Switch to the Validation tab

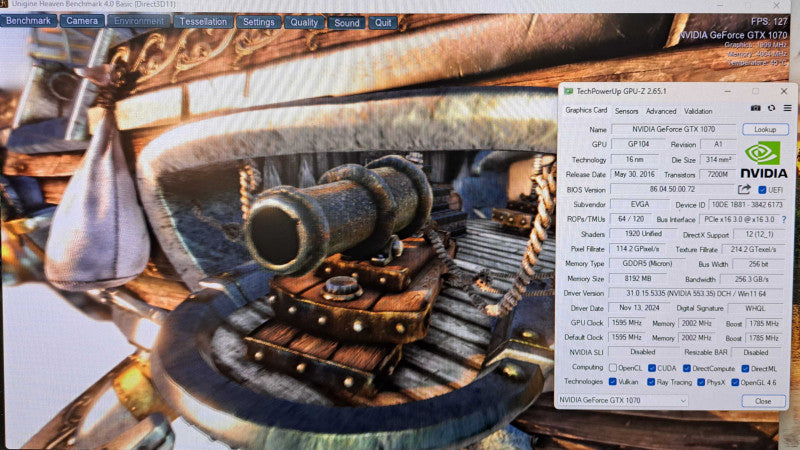(698, 111)
